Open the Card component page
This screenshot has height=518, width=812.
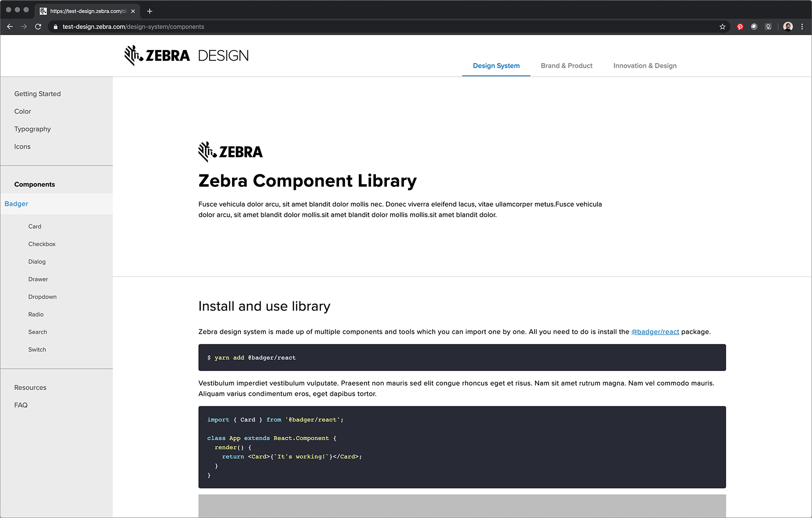pyautogui.click(x=35, y=226)
